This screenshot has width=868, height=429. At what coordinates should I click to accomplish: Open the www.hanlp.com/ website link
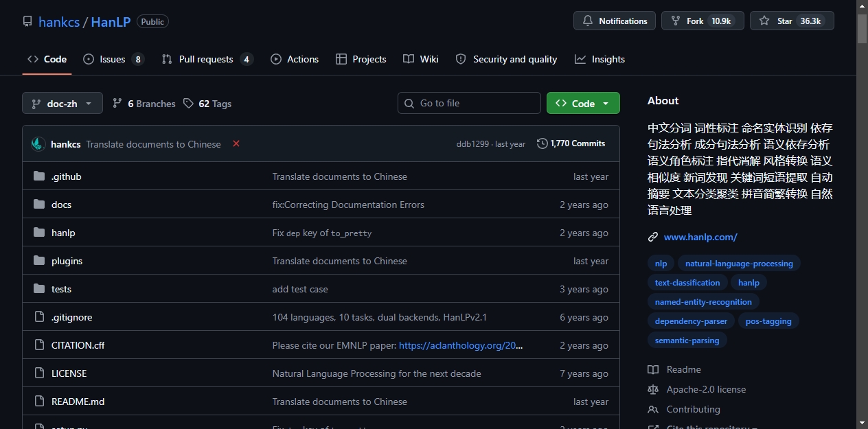700,237
